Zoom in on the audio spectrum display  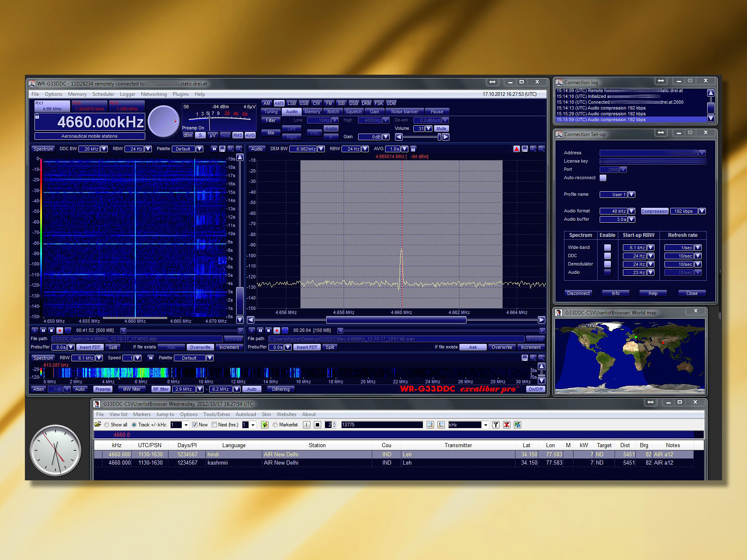coord(533,149)
